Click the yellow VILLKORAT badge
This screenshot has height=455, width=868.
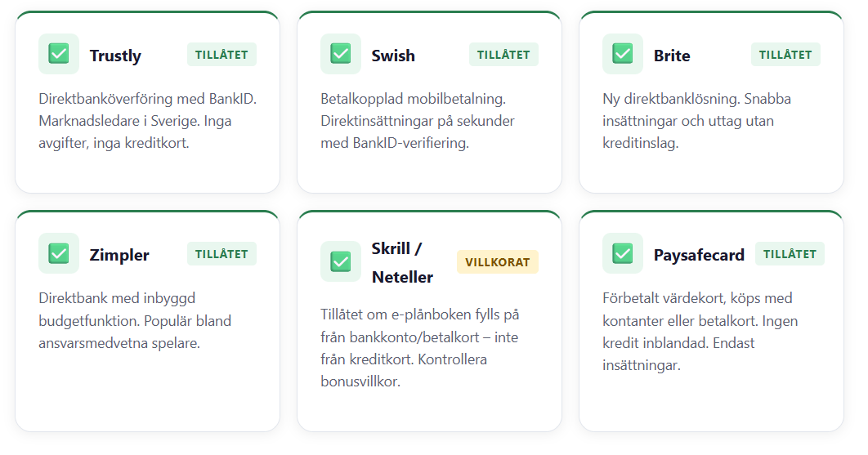498,262
